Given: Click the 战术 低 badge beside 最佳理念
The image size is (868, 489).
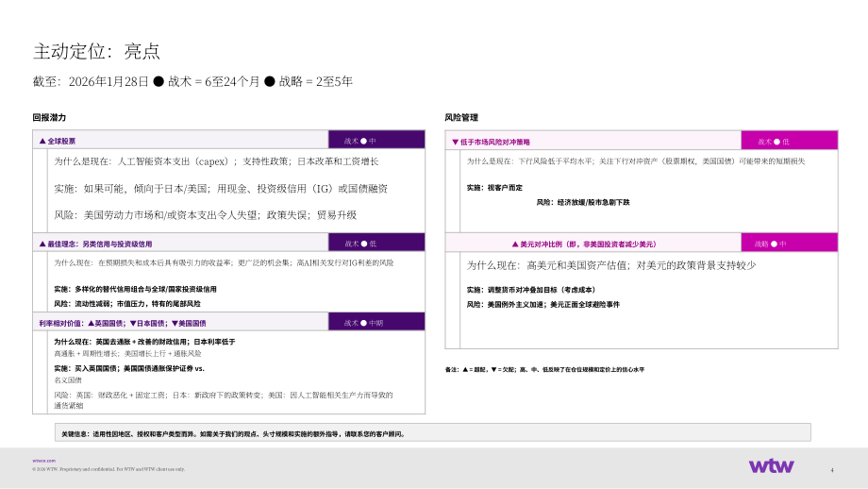Looking at the screenshot, I should click(x=376, y=243).
